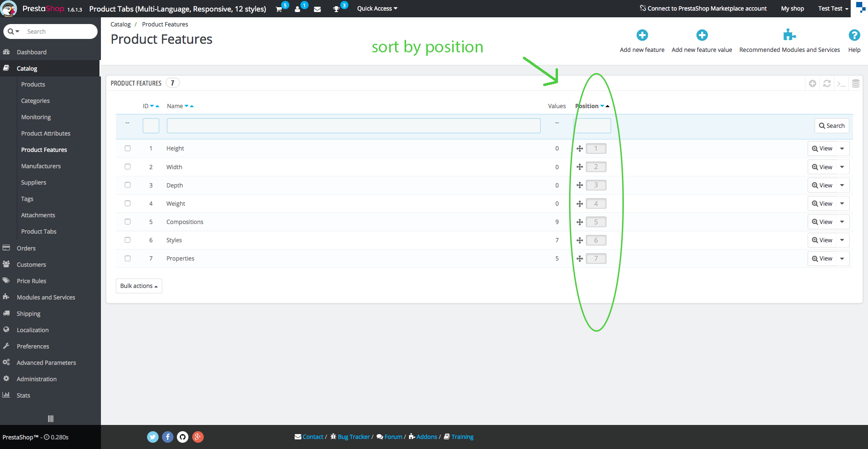Open Recommended Modules and Services puzzle icon

coord(789,35)
